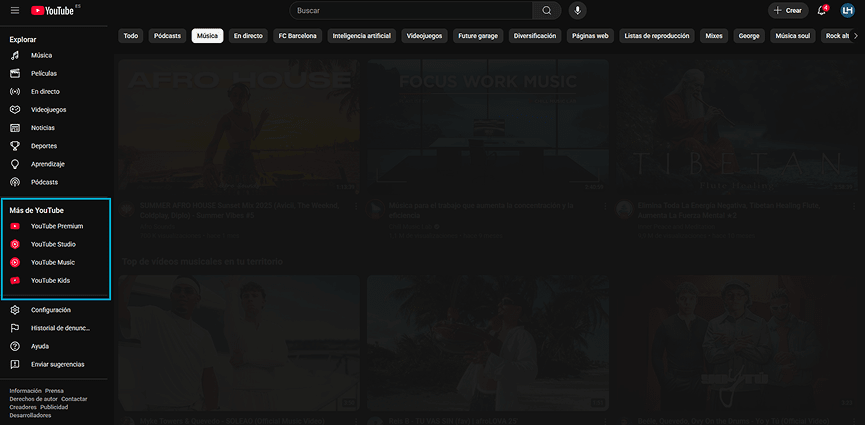Open the Rels B music video thumbnail
This screenshot has height=425, width=865.
[488, 343]
